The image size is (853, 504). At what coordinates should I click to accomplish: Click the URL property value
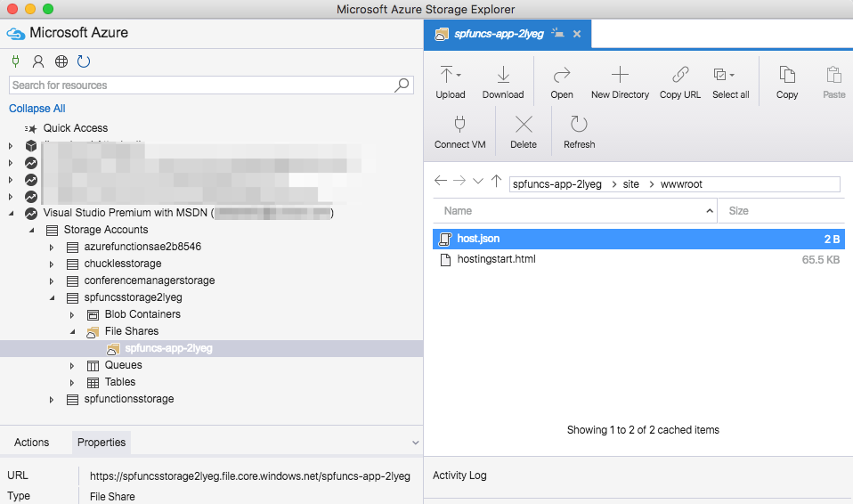point(249,476)
